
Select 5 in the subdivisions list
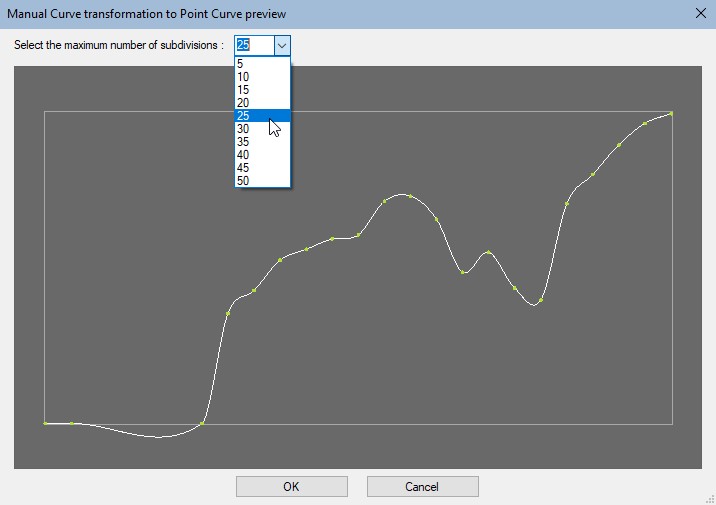[262, 63]
